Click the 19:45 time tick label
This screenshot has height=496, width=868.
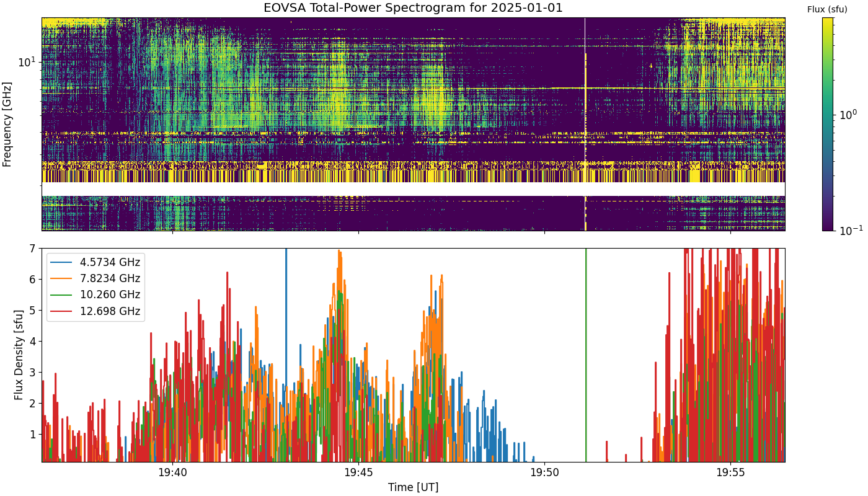coord(358,473)
